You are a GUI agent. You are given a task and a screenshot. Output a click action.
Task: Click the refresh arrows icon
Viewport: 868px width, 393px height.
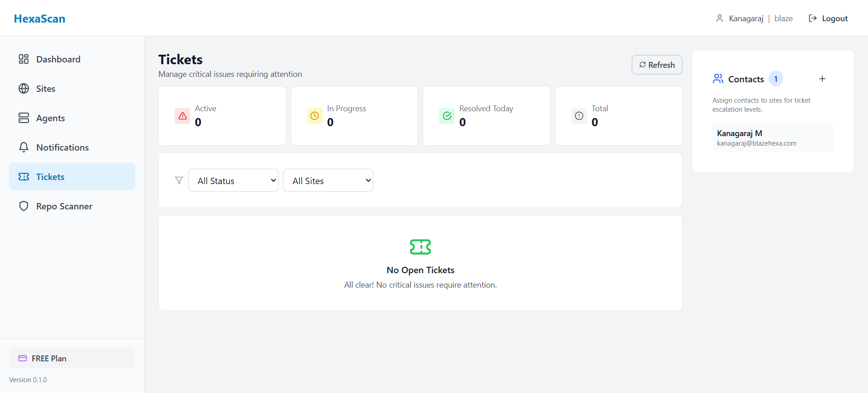[642, 65]
